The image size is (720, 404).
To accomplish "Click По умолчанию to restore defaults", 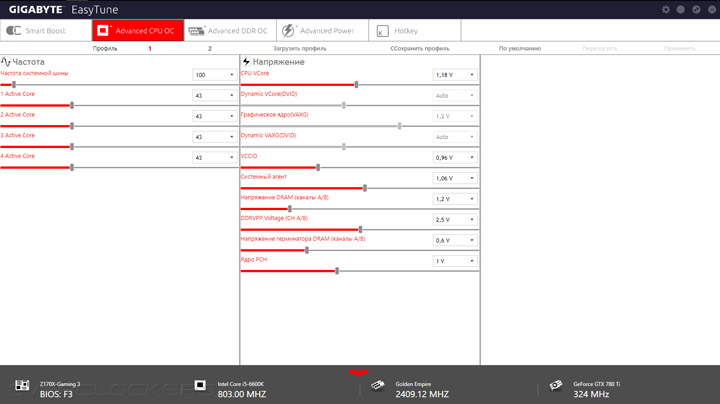I will point(520,48).
